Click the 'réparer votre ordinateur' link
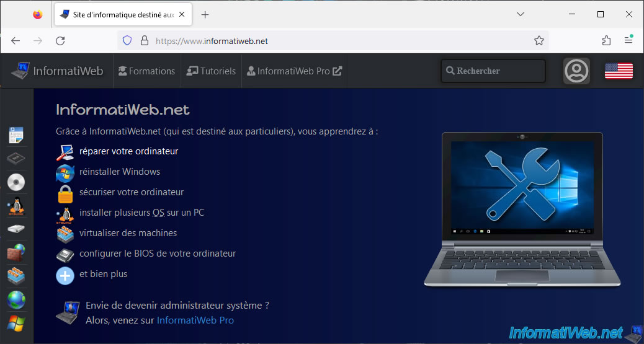The height and width of the screenshot is (344, 644). click(128, 151)
